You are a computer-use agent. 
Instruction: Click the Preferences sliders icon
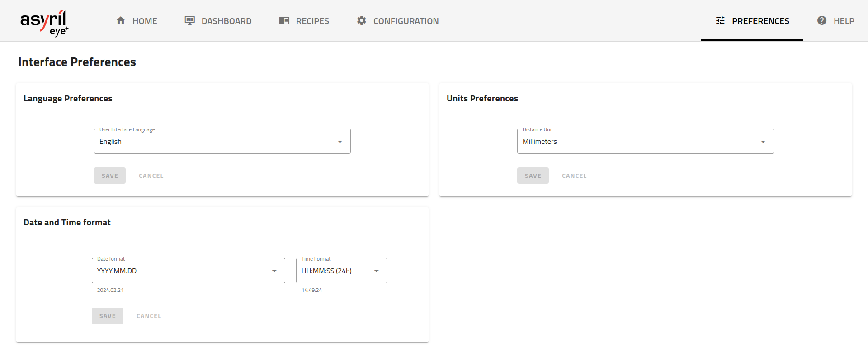(720, 21)
